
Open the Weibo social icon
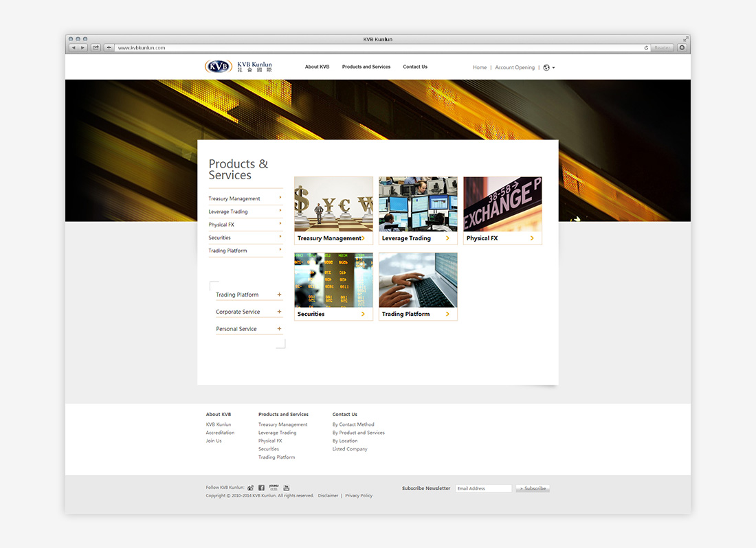251,488
